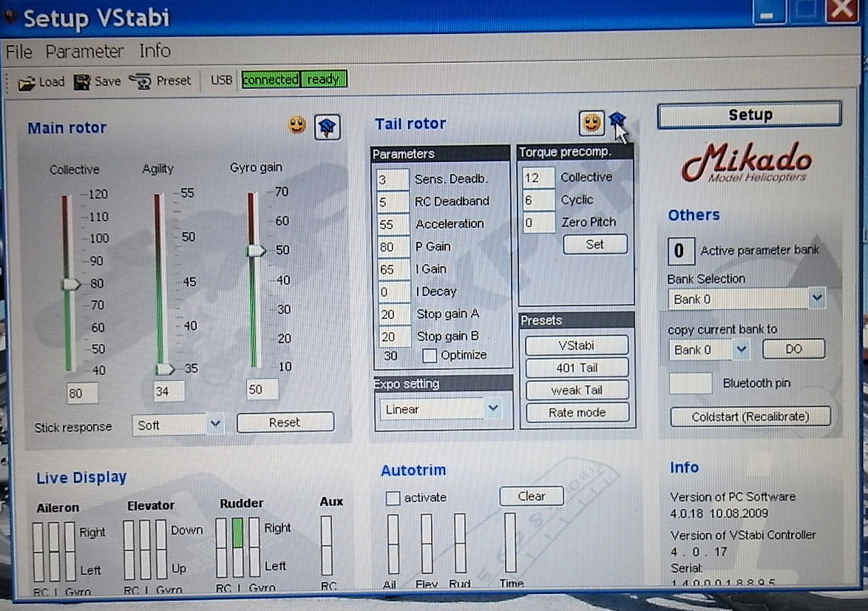The image size is (868, 611).
Task: Click the '4.0.18 10.08.2009' version text
Action: coord(719,513)
